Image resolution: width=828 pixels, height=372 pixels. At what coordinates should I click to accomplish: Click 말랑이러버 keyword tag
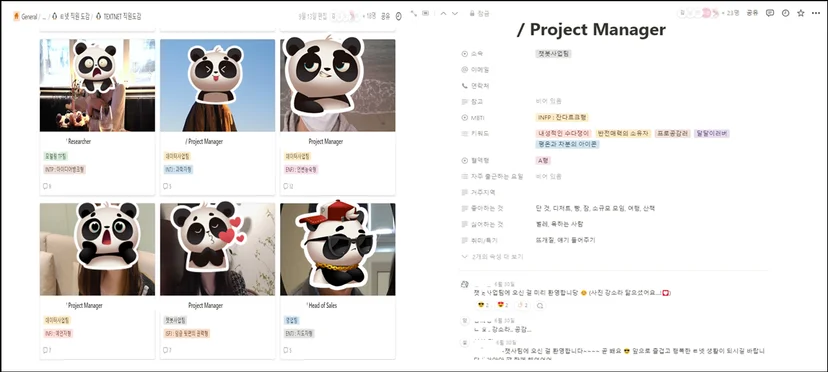pos(712,134)
